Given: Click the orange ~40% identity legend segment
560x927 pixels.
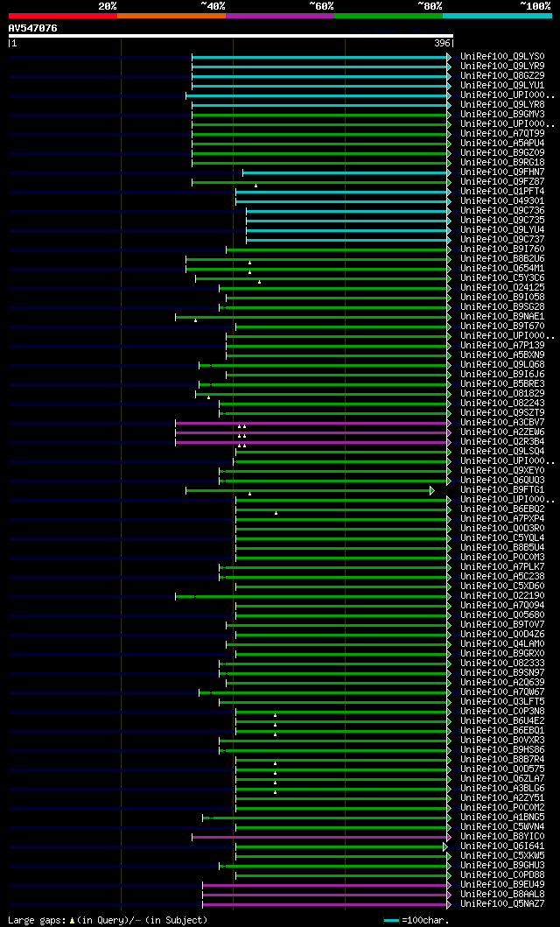Looking at the screenshot, I should pyautogui.click(x=171, y=16).
